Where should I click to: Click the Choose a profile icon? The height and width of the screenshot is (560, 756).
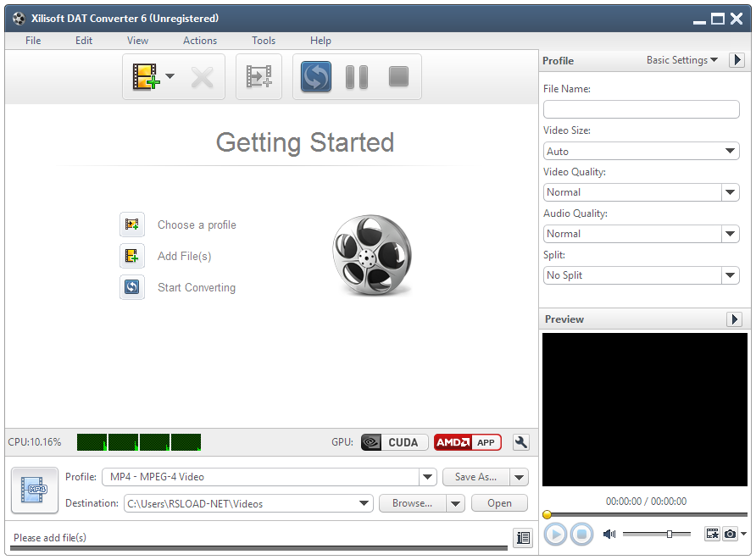click(132, 225)
